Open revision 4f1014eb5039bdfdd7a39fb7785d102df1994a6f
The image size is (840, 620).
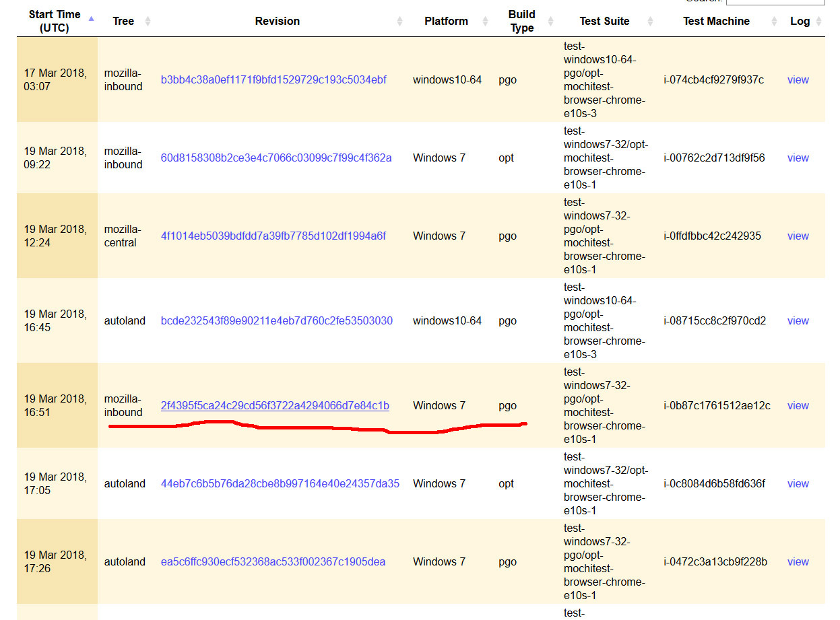[273, 236]
